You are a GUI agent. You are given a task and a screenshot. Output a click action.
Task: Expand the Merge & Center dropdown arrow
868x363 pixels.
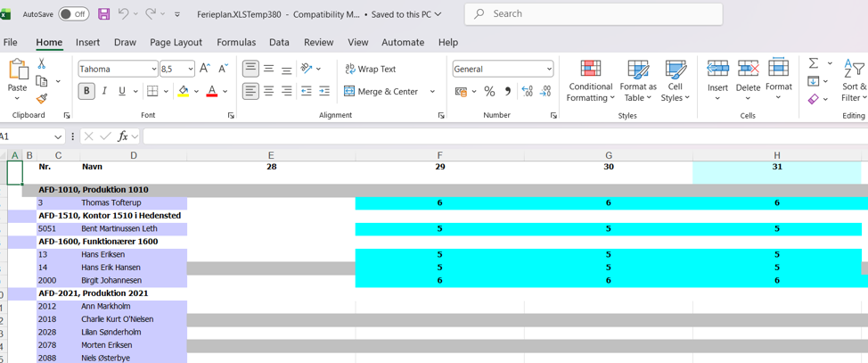coord(432,92)
